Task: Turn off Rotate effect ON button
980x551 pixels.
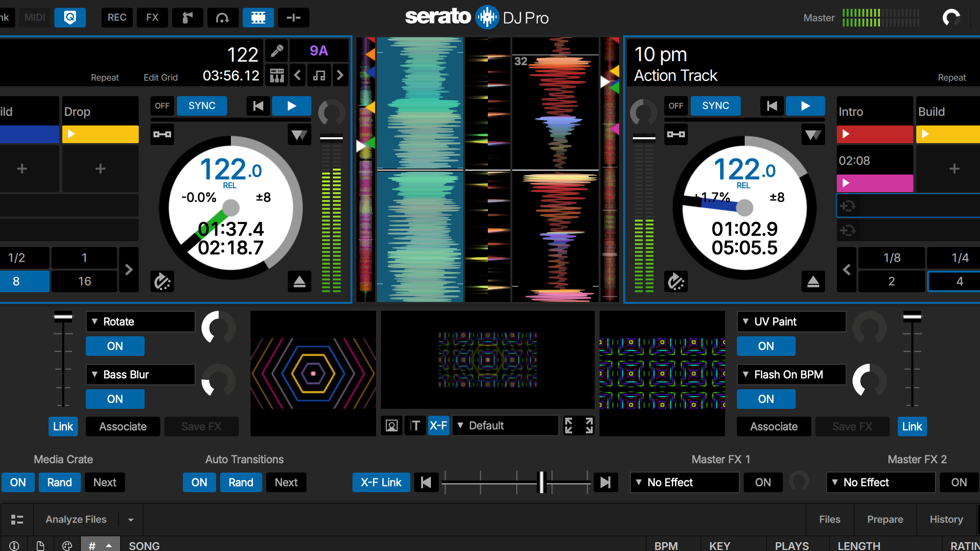Action: [115, 346]
